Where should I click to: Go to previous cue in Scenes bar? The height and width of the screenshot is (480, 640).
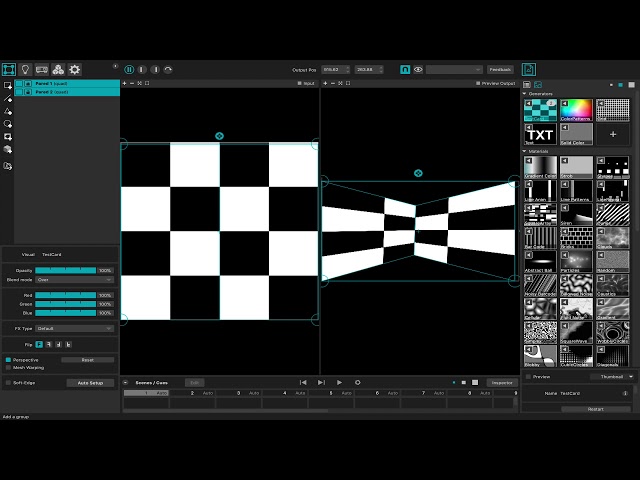pyautogui.click(x=303, y=382)
